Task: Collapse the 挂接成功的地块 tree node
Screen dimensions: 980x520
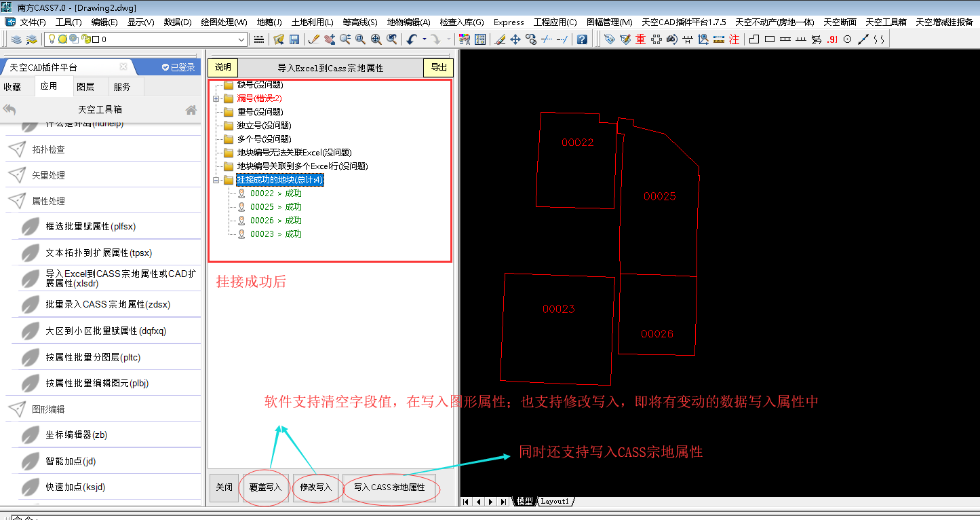Action: (216, 180)
